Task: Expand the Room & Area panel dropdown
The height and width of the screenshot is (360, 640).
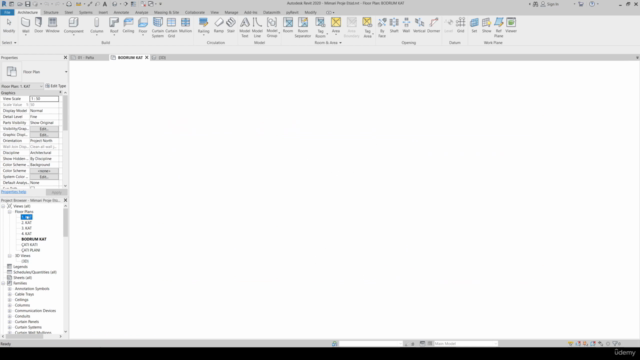Action: (328, 42)
